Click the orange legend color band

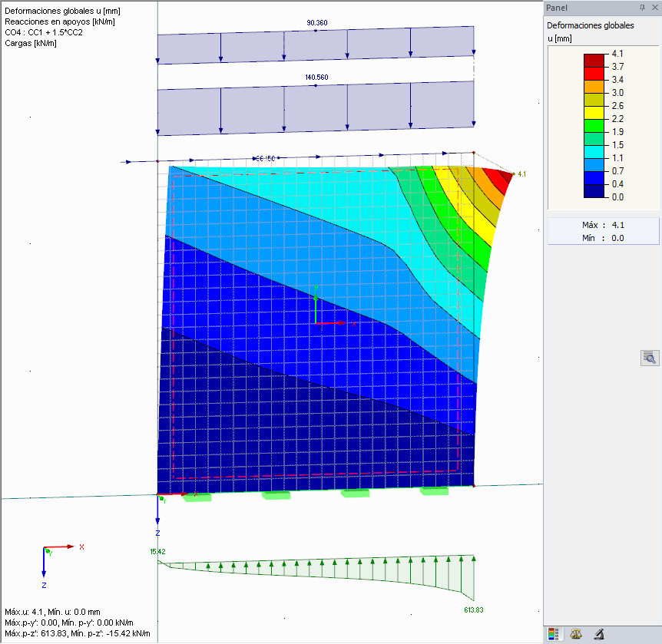tap(594, 87)
